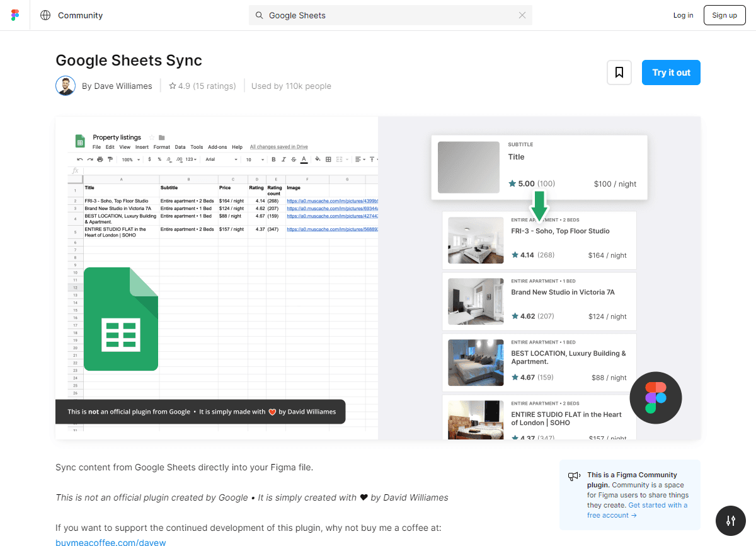Click the star rating 4.9 (15 ratings)
Image resolution: width=756 pixels, height=546 pixels.
[x=202, y=86]
